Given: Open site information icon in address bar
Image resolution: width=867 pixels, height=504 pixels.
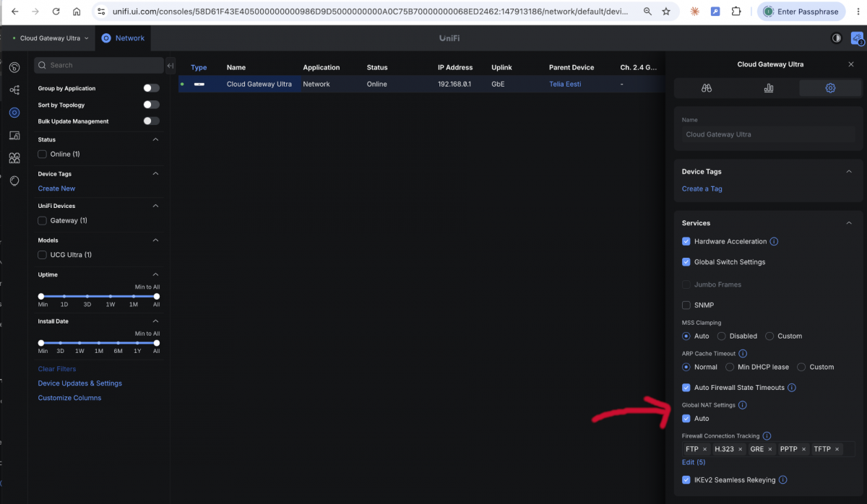Looking at the screenshot, I should pos(101,12).
